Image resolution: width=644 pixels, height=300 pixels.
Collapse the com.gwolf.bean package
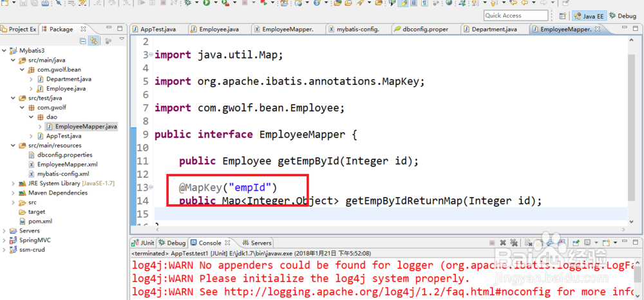pyautogui.click(x=22, y=70)
